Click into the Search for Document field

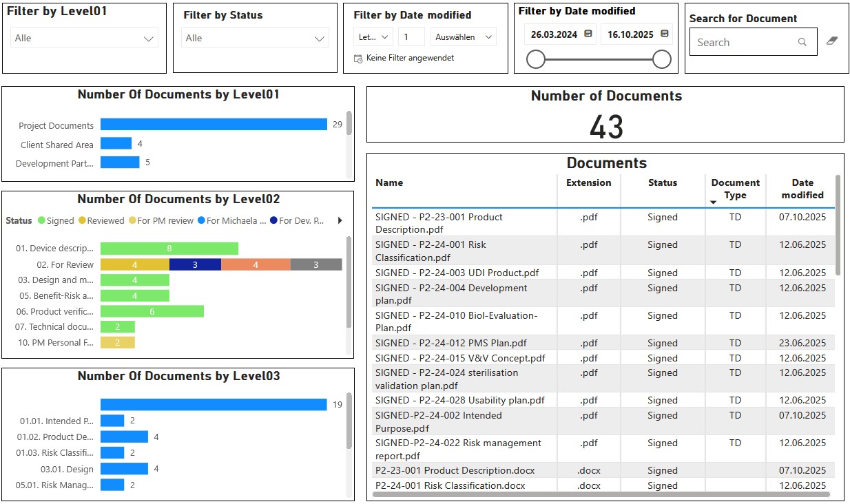pos(744,42)
